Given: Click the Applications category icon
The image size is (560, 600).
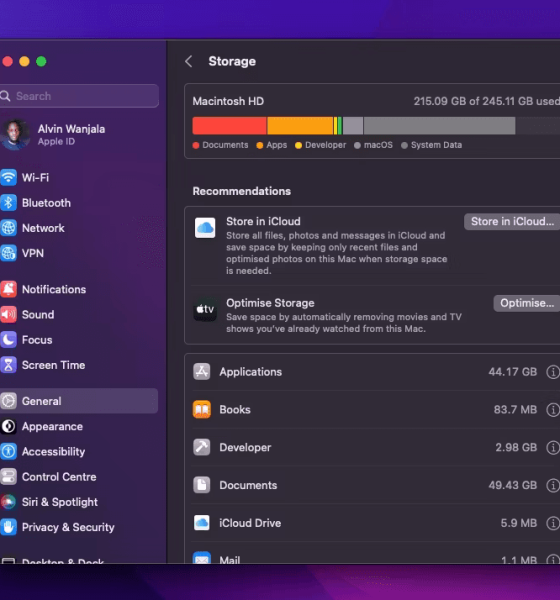Looking at the screenshot, I should pos(202,372).
